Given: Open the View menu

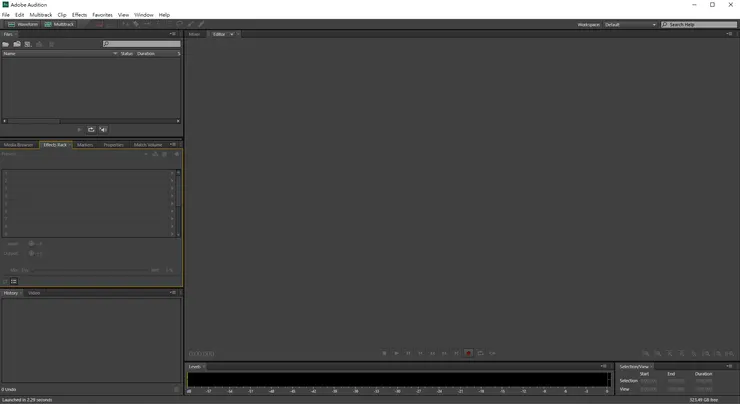Looking at the screenshot, I should 123,15.
